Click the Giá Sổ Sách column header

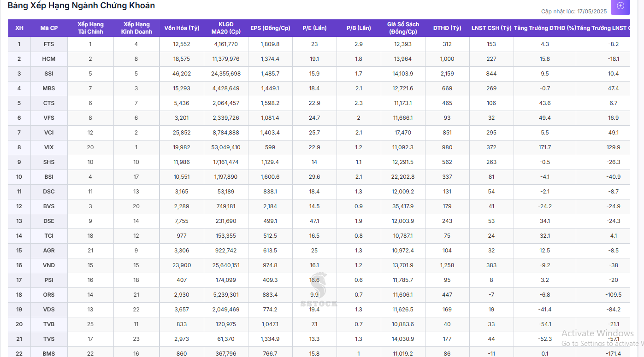point(403,28)
